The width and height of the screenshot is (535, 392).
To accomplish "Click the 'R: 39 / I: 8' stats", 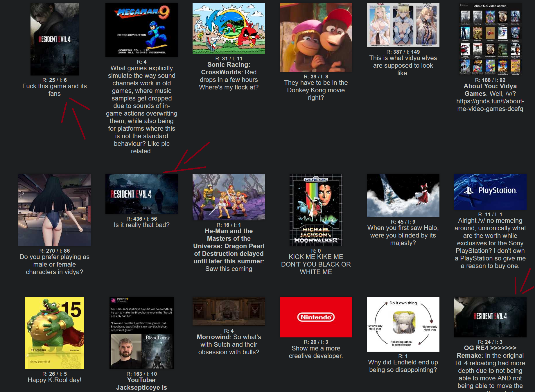I will click(x=316, y=77).
